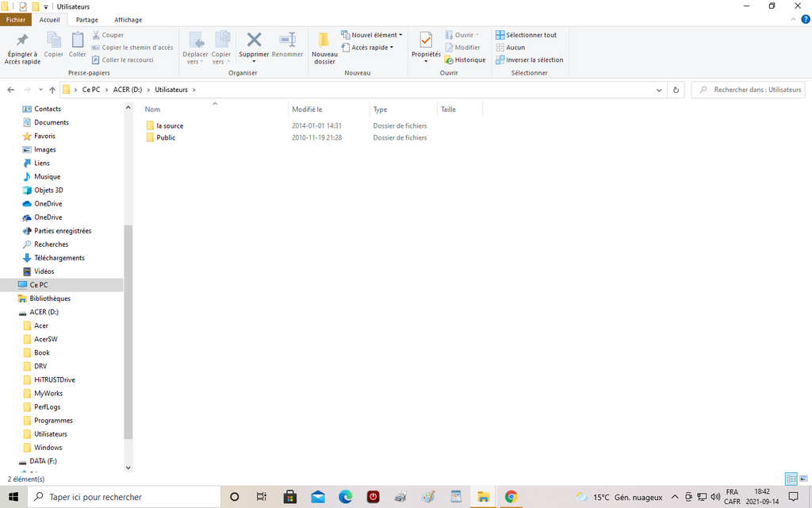The height and width of the screenshot is (508, 812).
Task: Open the Windows Start menu
Action: [13, 497]
